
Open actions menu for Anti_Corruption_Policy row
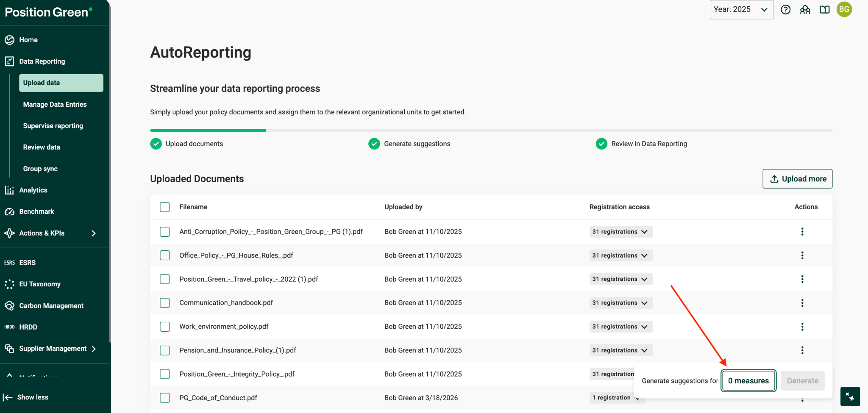pyautogui.click(x=802, y=232)
